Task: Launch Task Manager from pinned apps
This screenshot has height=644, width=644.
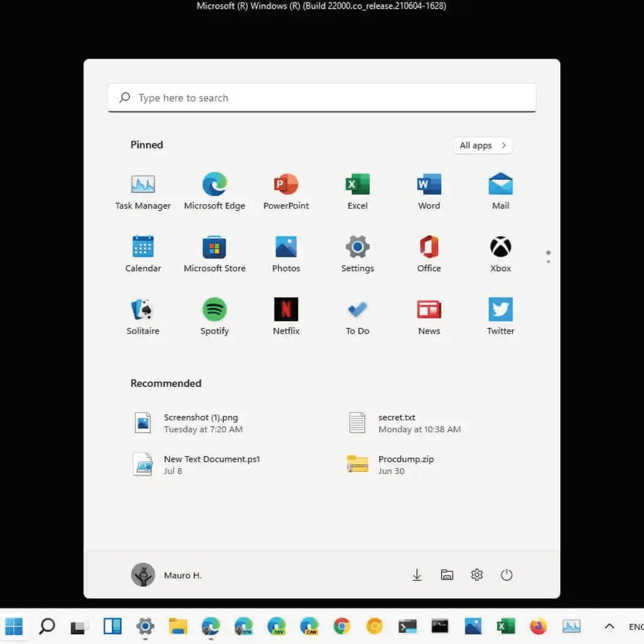Action: (x=143, y=183)
